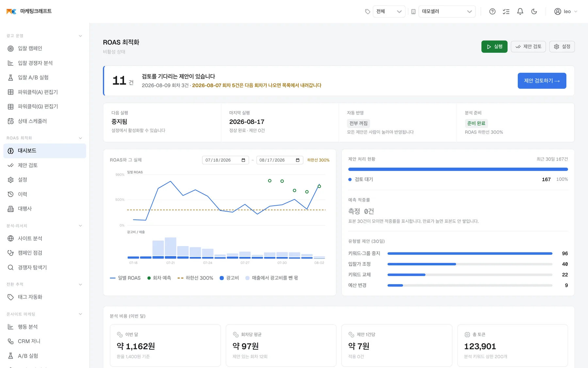Click the 제안 검토 button in page header
This screenshot has width=588, height=368.
(528, 46)
